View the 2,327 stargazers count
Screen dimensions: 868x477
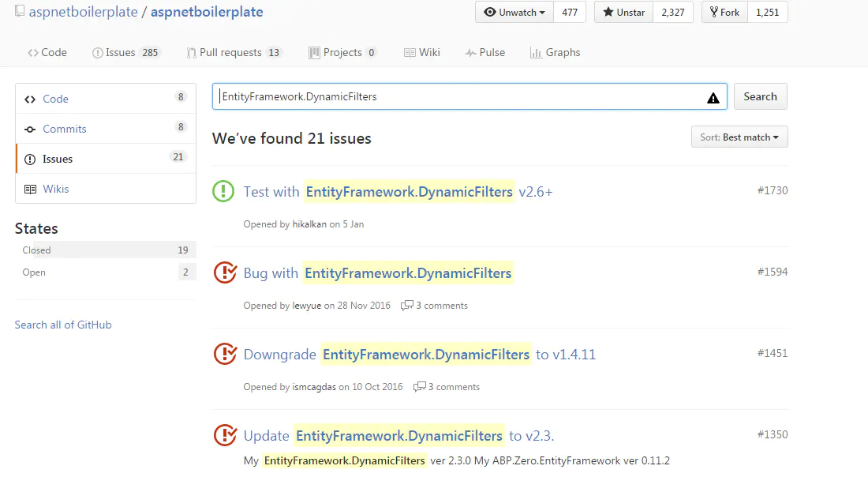coord(673,12)
